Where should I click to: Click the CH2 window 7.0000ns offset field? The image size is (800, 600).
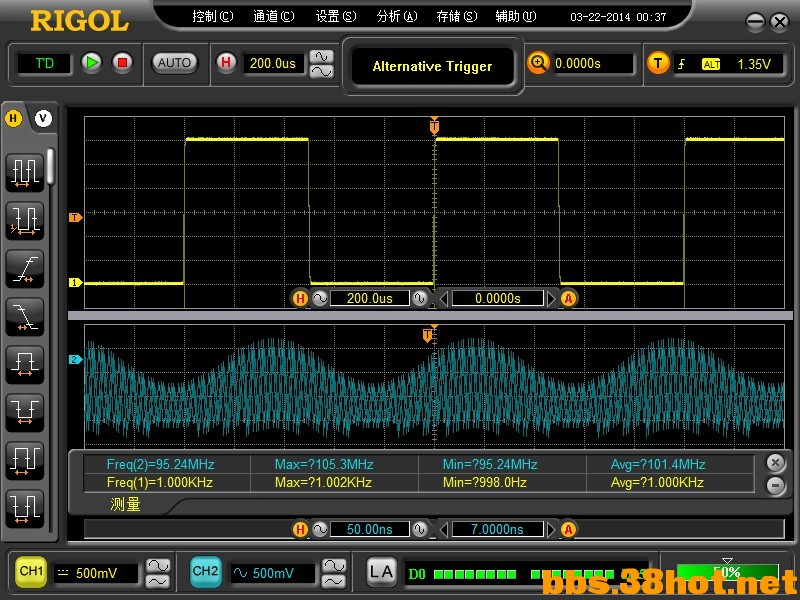tap(498, 530)
